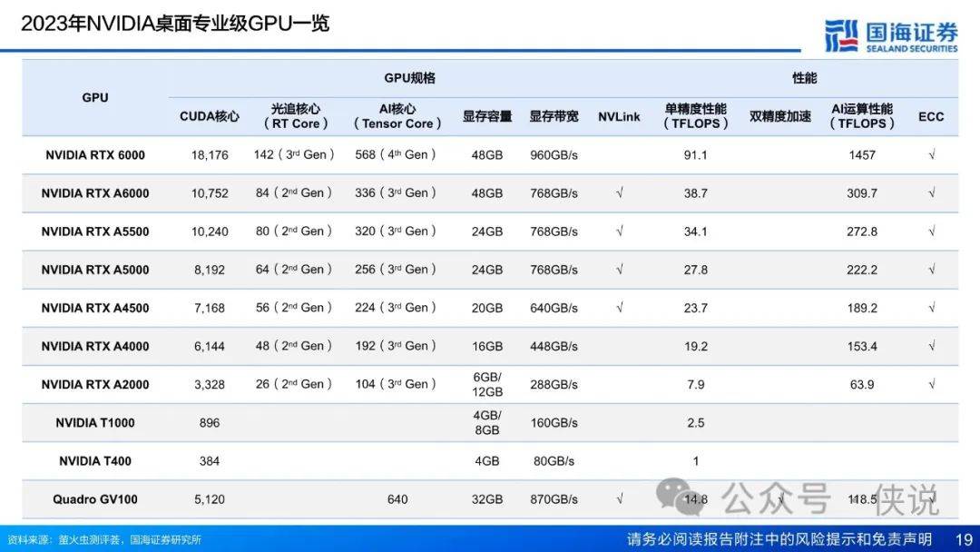The width and height of the screenshot is (980, 552).
Task: Select the slide title "2023年NVIDIA桌面专业级GPU一览"
Action: (175, 24)
